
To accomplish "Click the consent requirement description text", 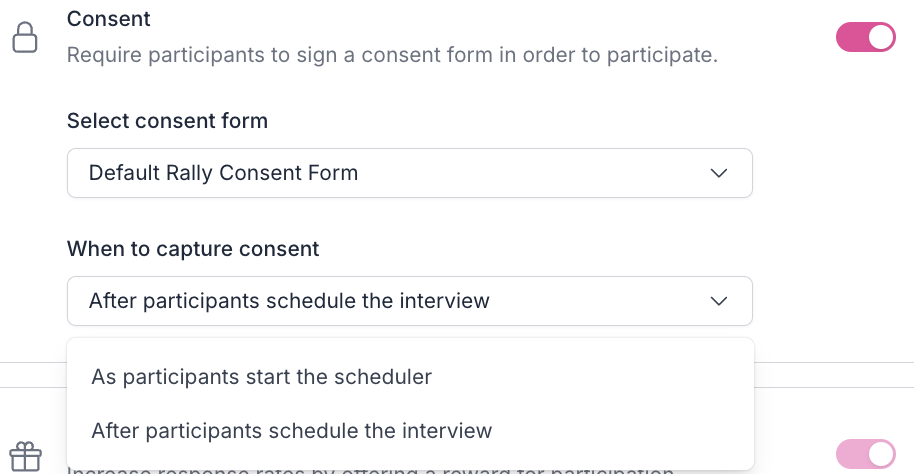I will tap(392, 54).
